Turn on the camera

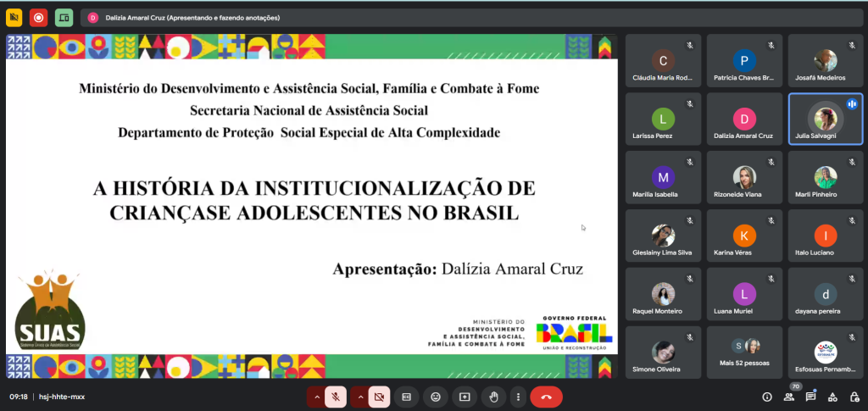point(380,397)
